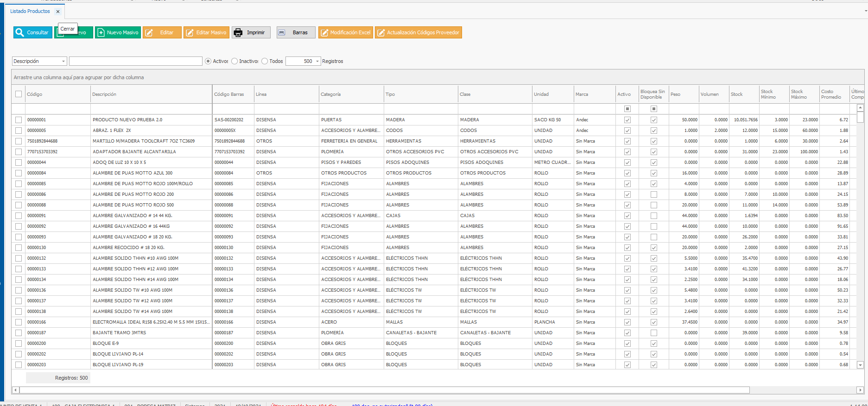Click the horizontal scrollbar at grid bottom
The height and width of the screenshot is (406, 868).
tap(385, 390)
